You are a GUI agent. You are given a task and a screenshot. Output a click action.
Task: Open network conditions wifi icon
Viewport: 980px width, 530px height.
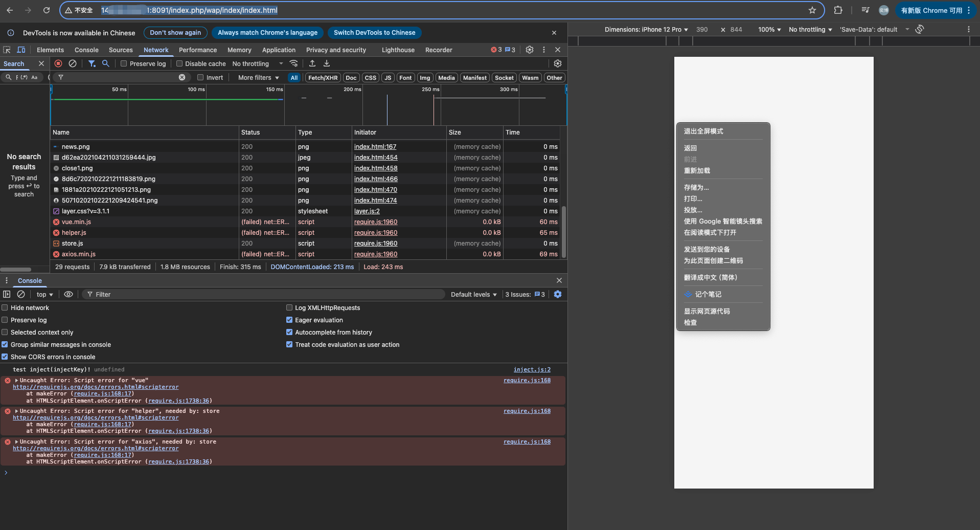[x=293, y=63]
